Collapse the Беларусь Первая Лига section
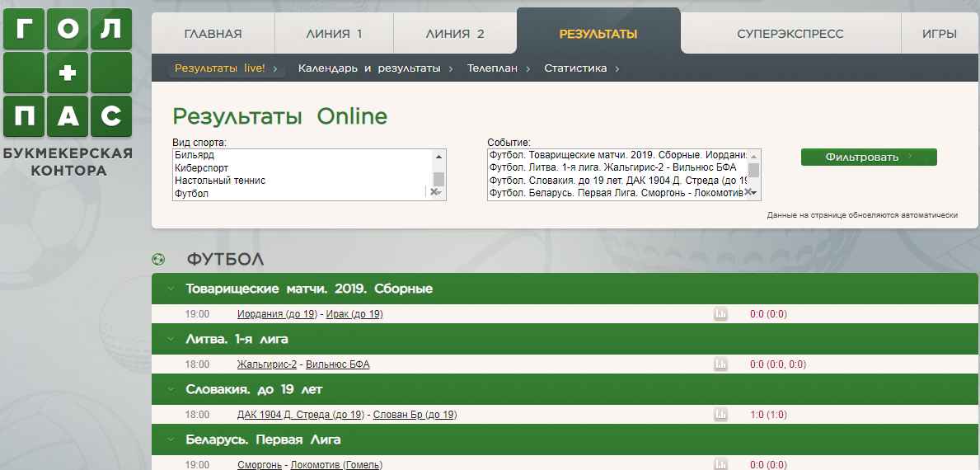 (171, 439)
